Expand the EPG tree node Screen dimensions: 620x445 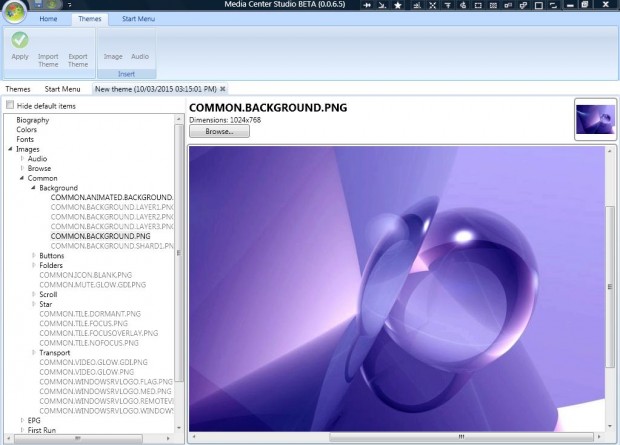22,420
